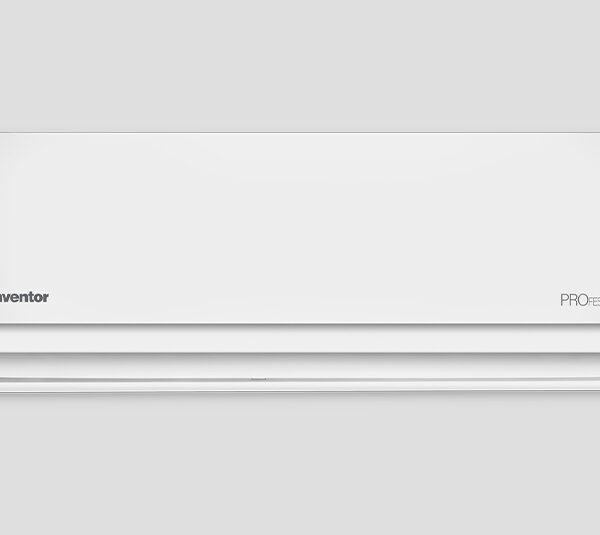Click the louver strip beneath PRO label

580,339
